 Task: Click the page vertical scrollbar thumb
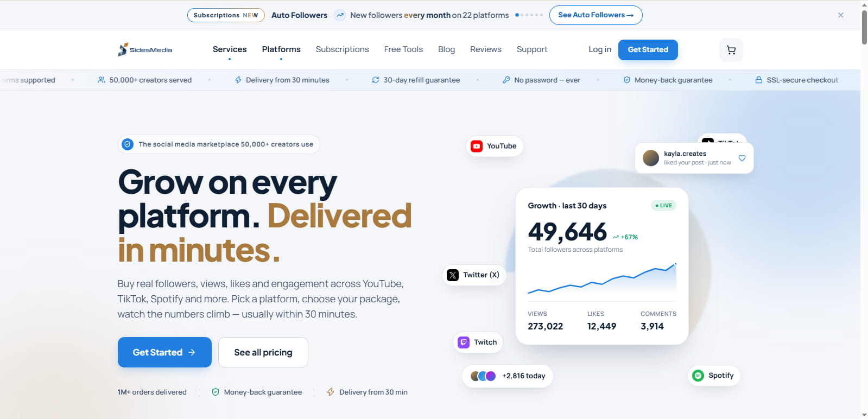click(864, 27)
